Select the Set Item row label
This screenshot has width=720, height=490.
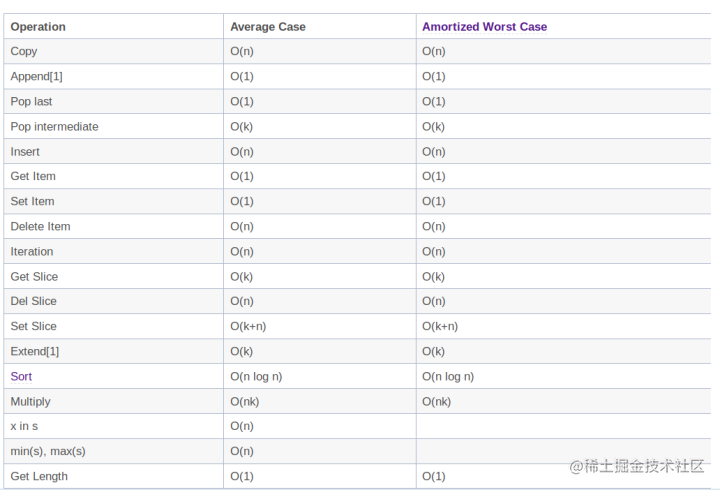[x=32, y=202]
